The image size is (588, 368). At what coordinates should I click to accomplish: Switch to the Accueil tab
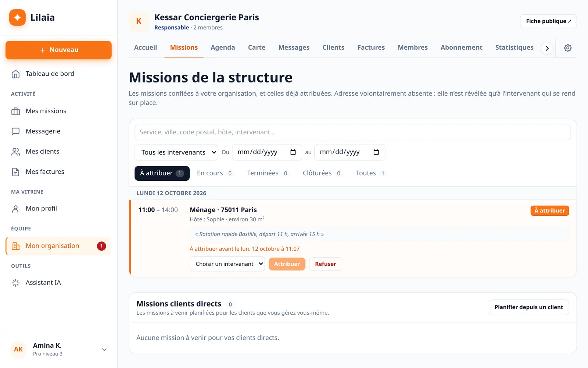tap(146, 47)
